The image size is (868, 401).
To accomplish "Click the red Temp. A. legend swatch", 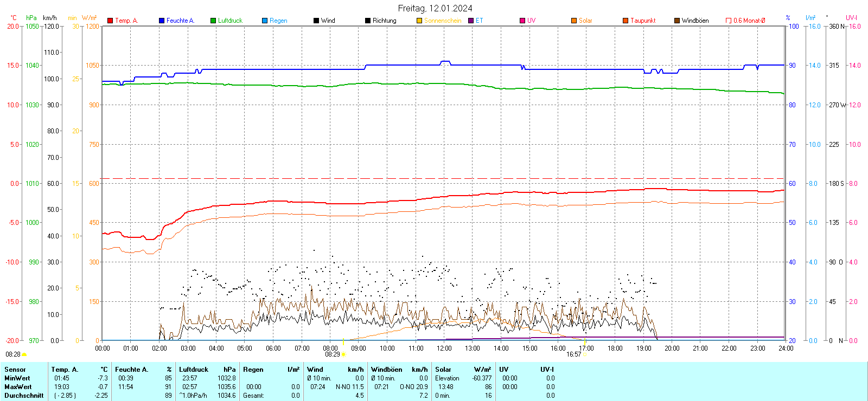I will (110, 21).
